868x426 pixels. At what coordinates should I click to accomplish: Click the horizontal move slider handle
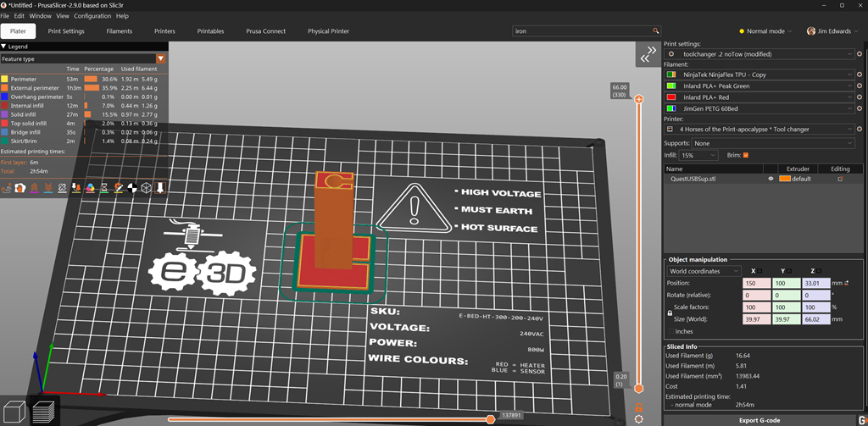[x=490, y=420]
